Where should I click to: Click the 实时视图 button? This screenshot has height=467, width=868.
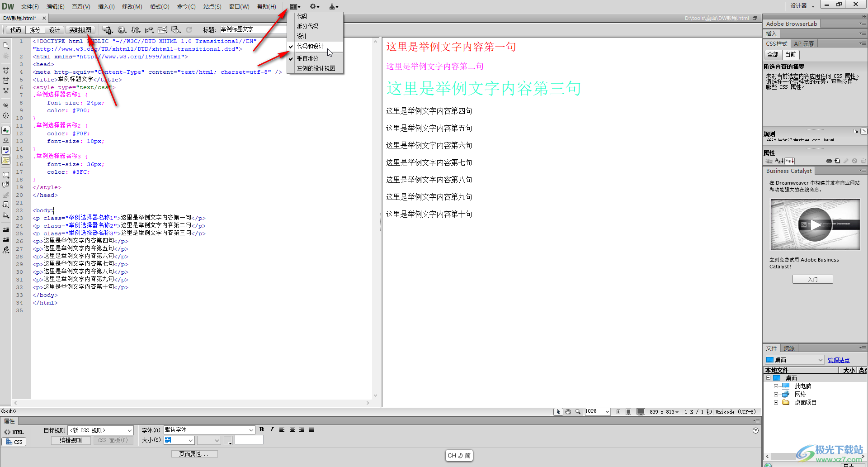(80, 30)
